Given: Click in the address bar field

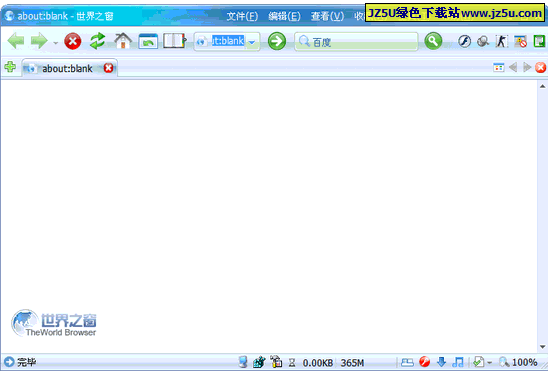Looking at the screenshot, I should point(227,42).
